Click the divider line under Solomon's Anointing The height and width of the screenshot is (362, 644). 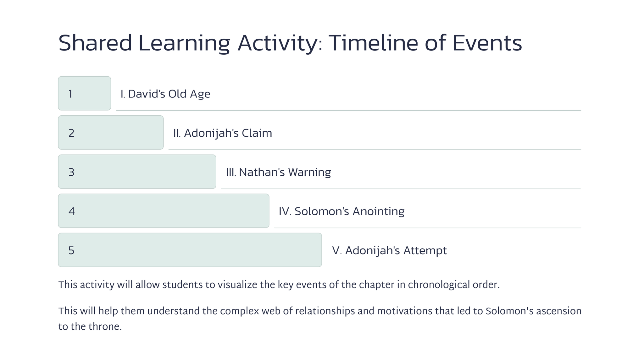[x=427, y=228]
